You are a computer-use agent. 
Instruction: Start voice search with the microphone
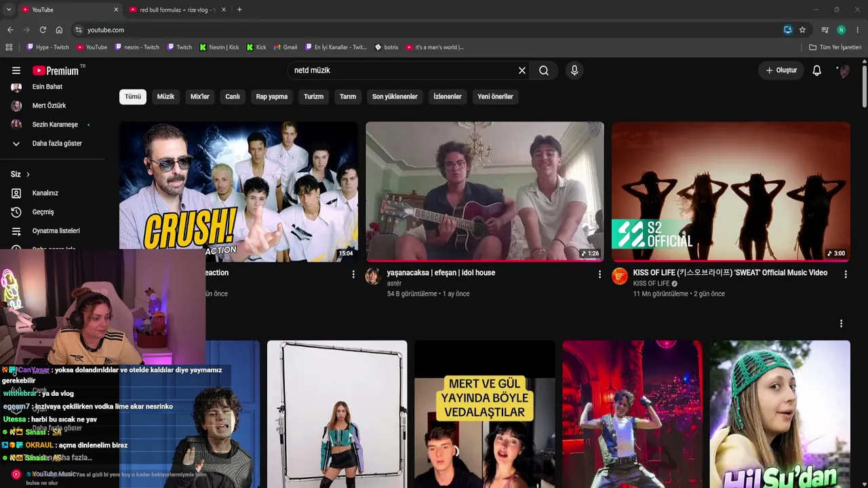click(574, 70)
